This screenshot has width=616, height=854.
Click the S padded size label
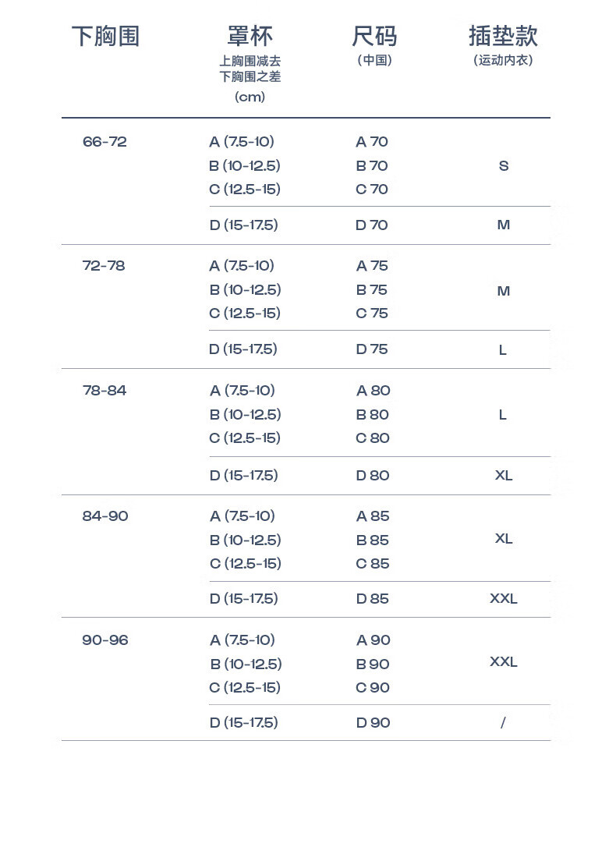504,166
